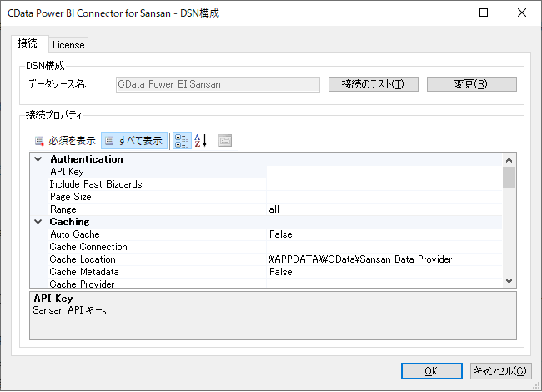Toggle すべて表示 to show all properties

tap(134, 141)
